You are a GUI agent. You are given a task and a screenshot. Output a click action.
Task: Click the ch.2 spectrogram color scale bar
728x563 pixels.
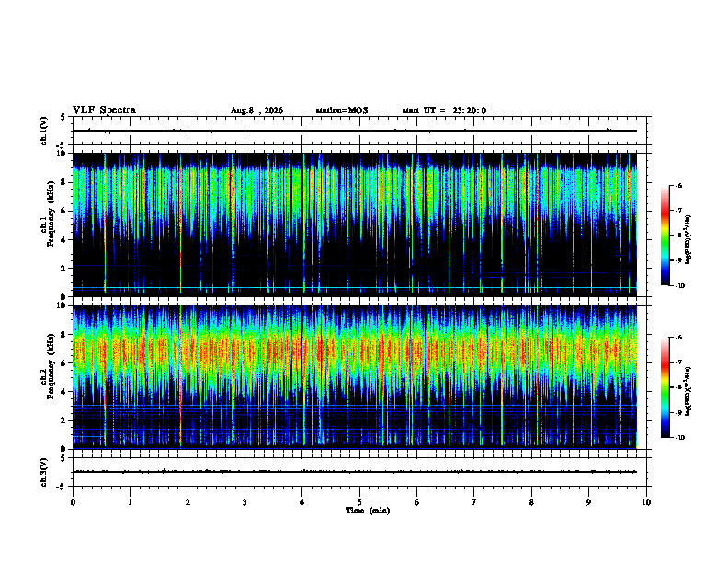(x=665, y=387)
